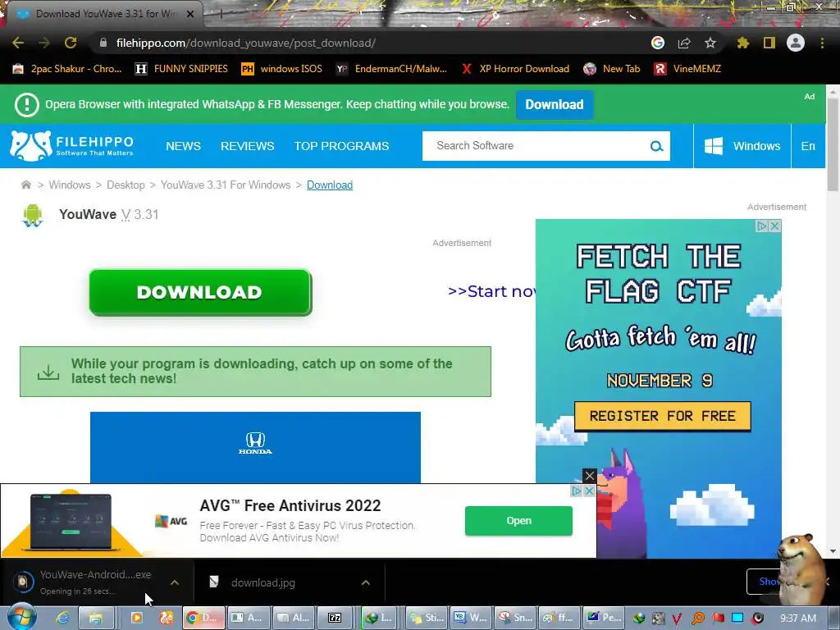Open the Chrome profile avatar
The height and width of the screenshot is (630, 840).
point(796,43)
